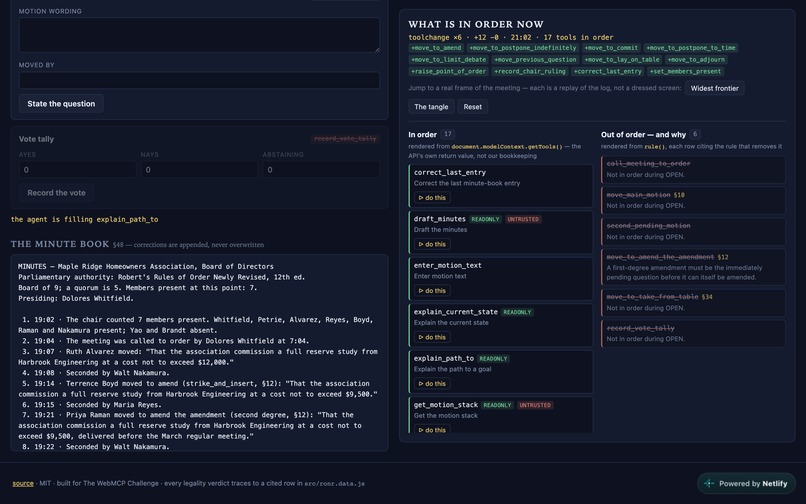The image size is (806, 504).
Task: Click UNTRUSTED badge on get_motion_stack
Action: 535,405
